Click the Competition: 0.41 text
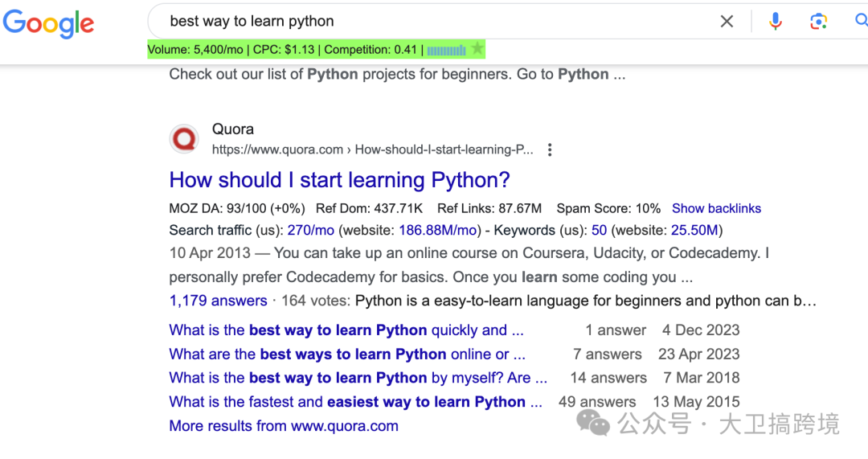Image resolution: width=868 pixels, height=459 pixels. point(371,50)
